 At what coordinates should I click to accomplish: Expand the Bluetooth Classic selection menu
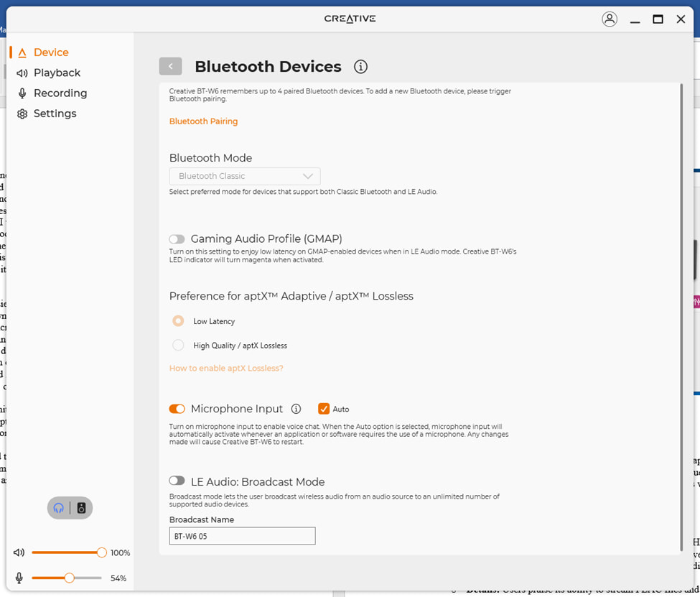click(307, 176)
